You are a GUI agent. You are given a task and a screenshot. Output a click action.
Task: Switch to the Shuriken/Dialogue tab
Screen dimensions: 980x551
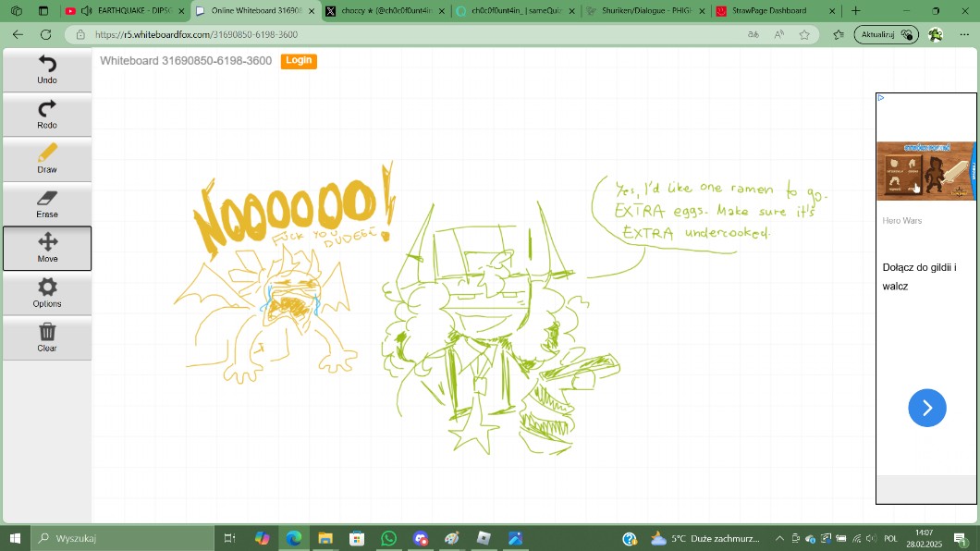pyautogui.click(x=643, y=11)
